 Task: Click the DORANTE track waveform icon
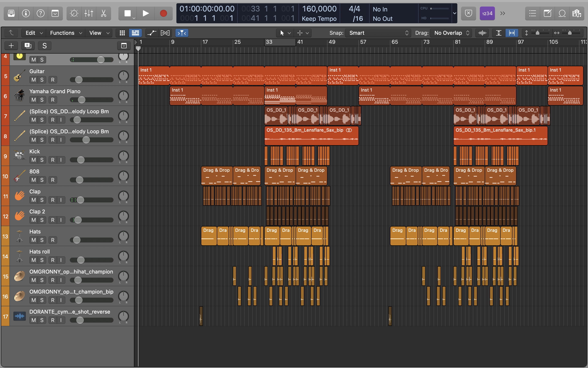click(19, 316)
